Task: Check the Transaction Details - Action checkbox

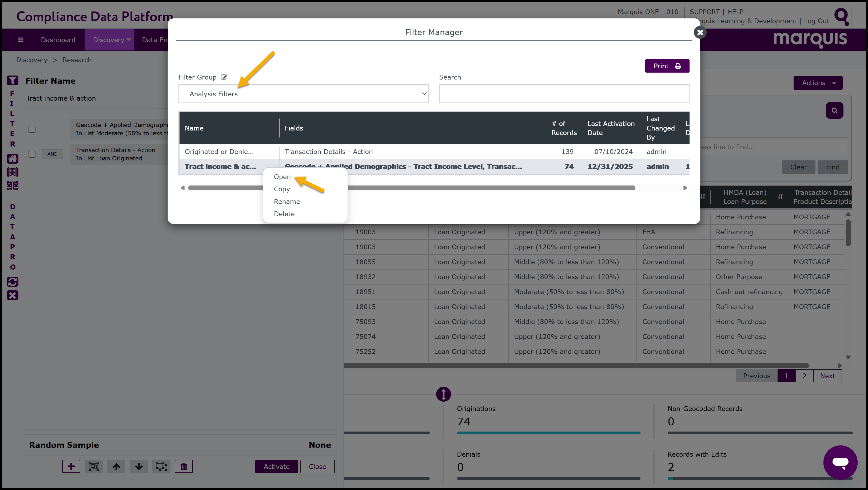Action: (x=32, y=154)
